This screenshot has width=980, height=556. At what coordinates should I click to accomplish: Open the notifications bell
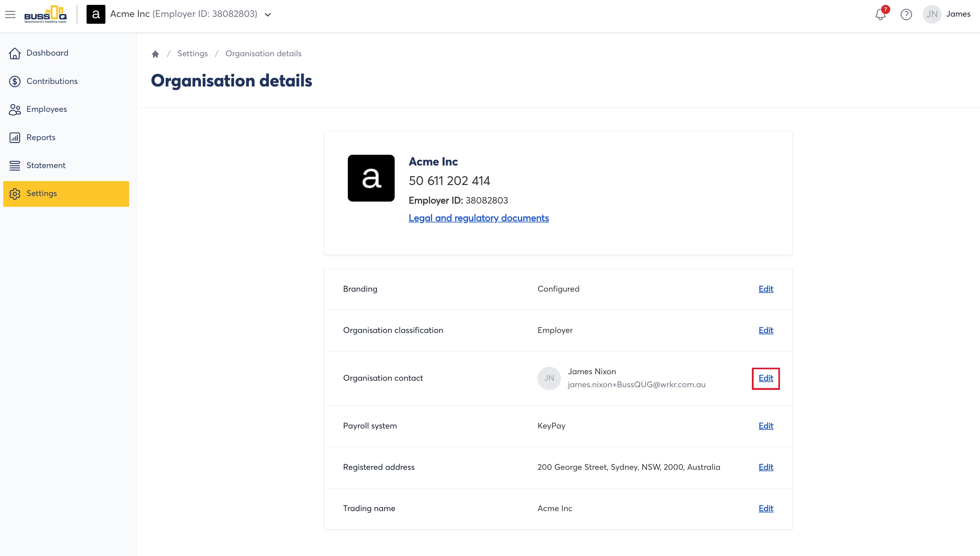pos(881,15)
